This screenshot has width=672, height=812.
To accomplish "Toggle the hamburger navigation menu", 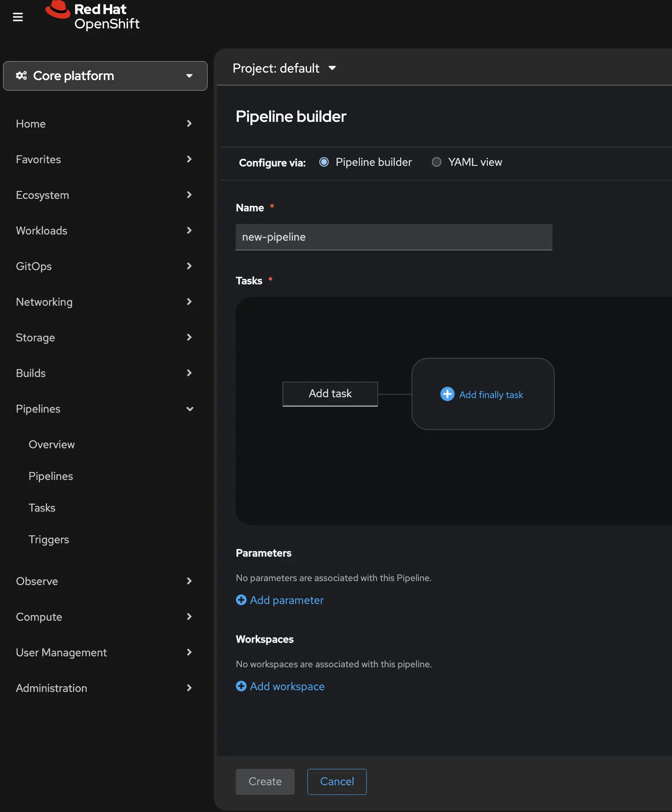I will click(18, 17).
